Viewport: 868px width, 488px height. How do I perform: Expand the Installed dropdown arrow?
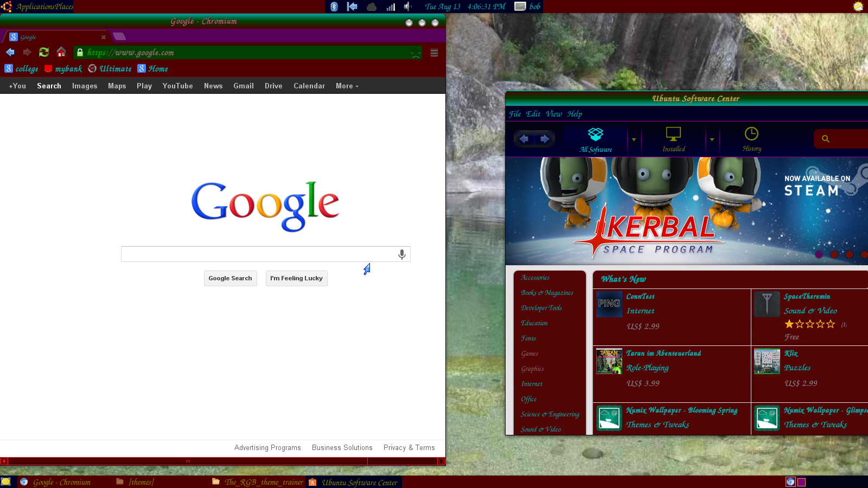tap(712, 140)
